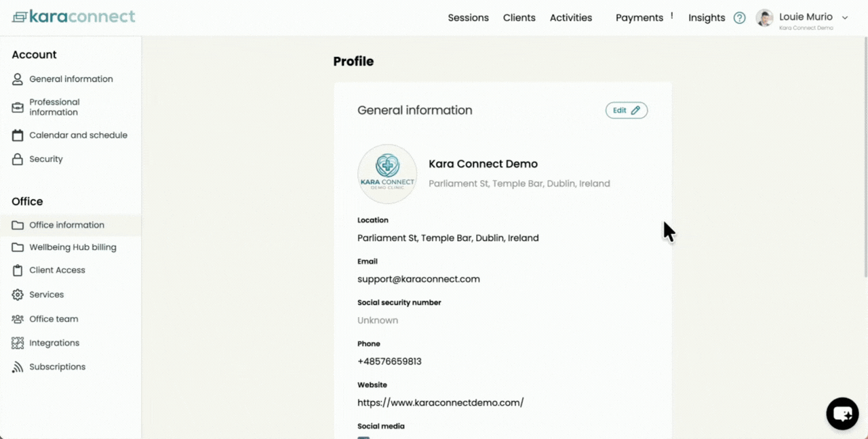Click the website link karaconnectdemo.com
This screenshot has height=439, width=868.
point(441,402)
